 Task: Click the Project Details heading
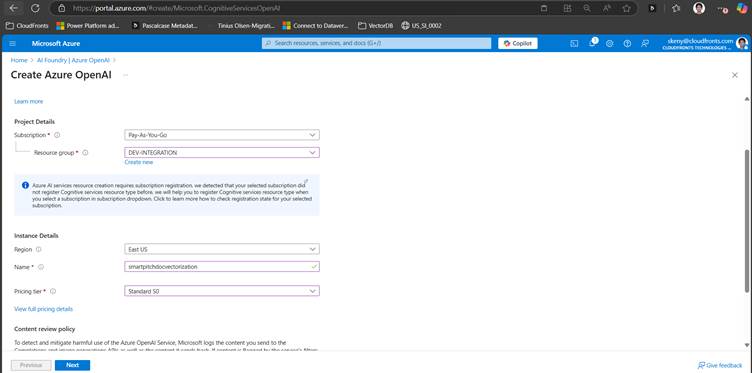(x=35, y=122)
